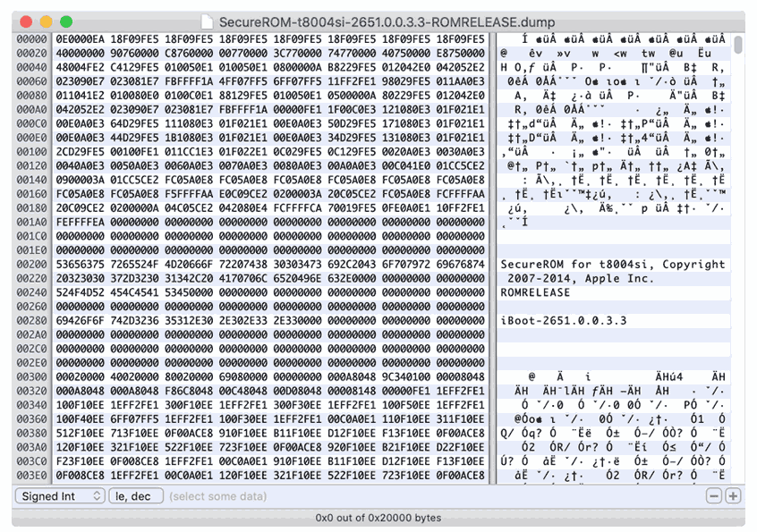Click offset label 00000
This screenshot has height=532, width=757.
pos(32,39)
